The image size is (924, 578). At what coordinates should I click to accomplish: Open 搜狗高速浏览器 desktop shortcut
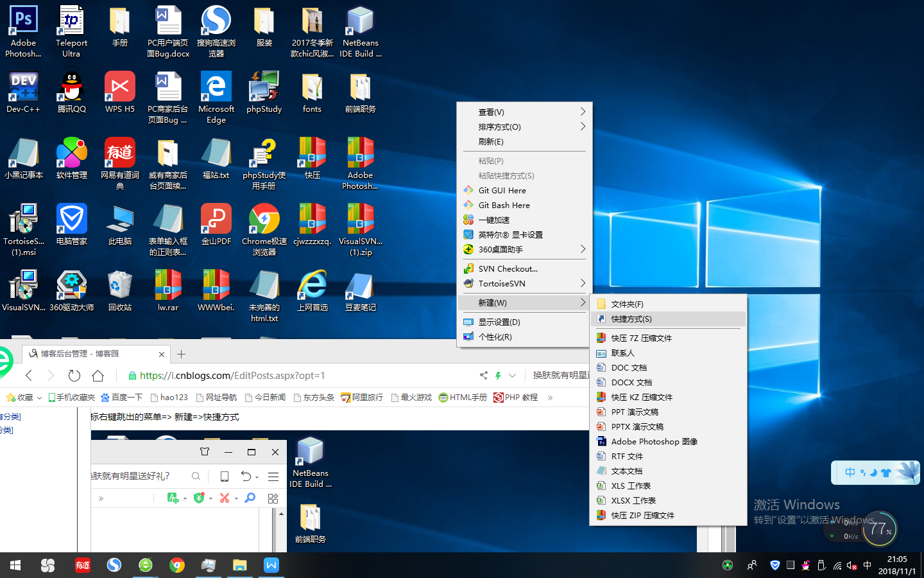(216, 31)
